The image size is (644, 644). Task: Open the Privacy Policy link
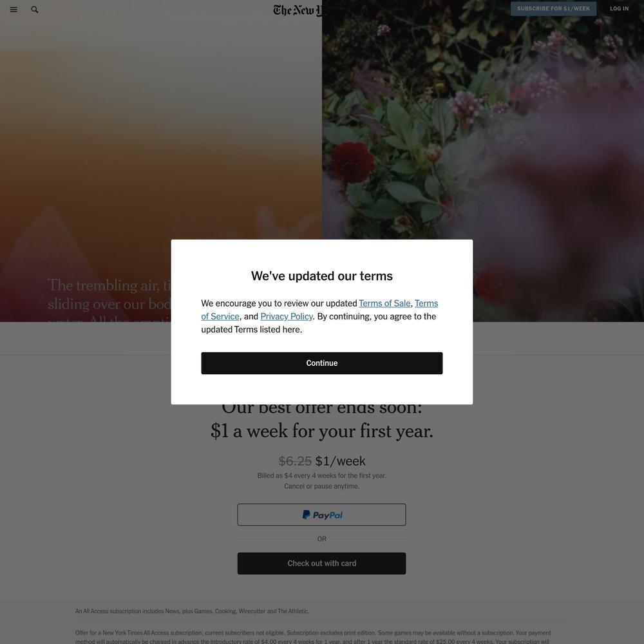[287, 316]
